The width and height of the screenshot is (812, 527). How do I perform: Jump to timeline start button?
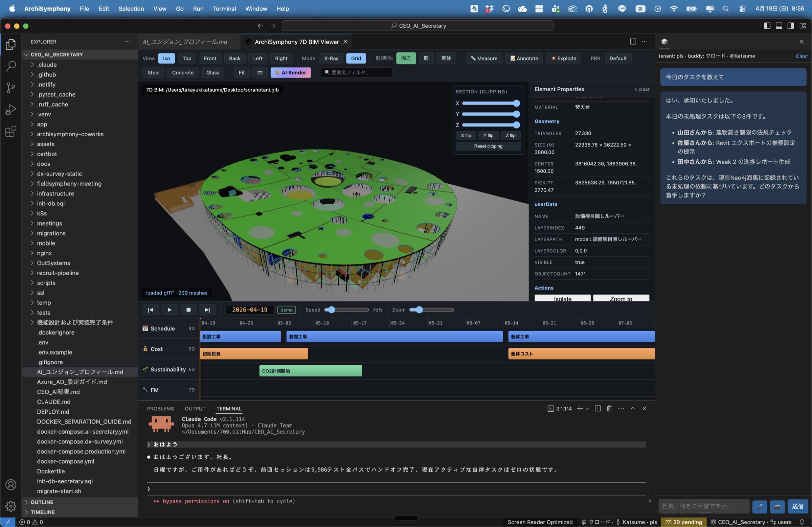point(151,310)
